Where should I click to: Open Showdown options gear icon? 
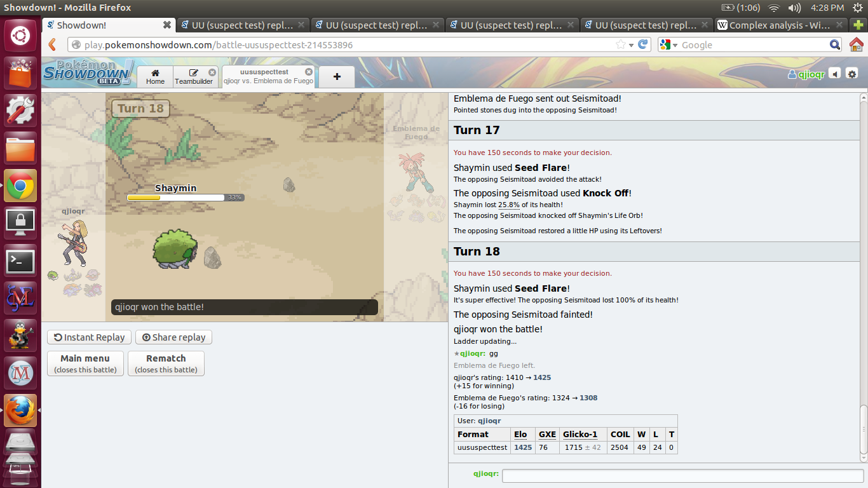[x=852, y=74]
